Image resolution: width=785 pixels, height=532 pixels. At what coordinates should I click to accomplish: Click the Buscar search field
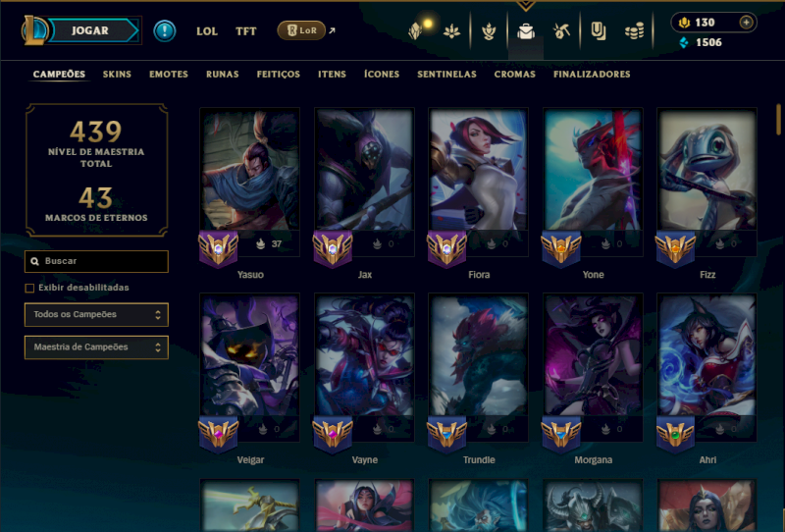[96, 261]
